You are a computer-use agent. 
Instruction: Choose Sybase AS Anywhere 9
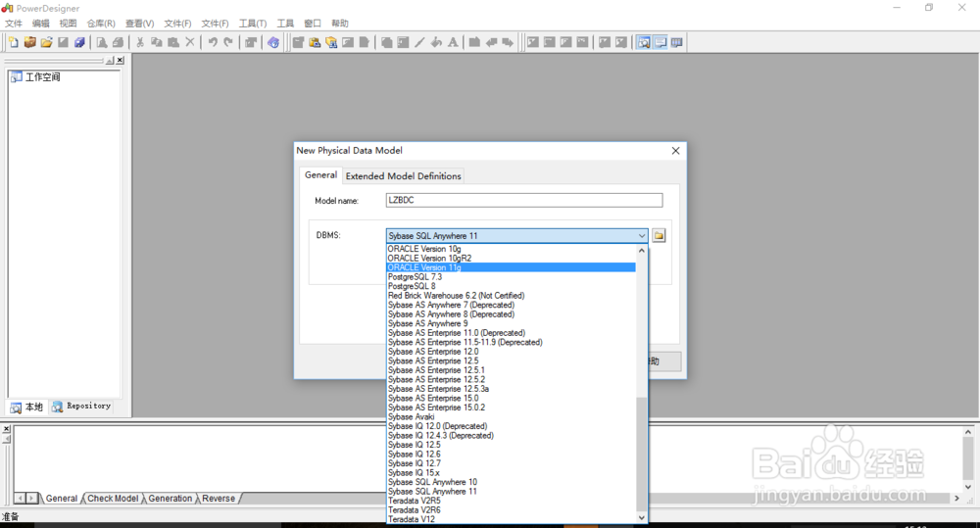pos(511,323)
